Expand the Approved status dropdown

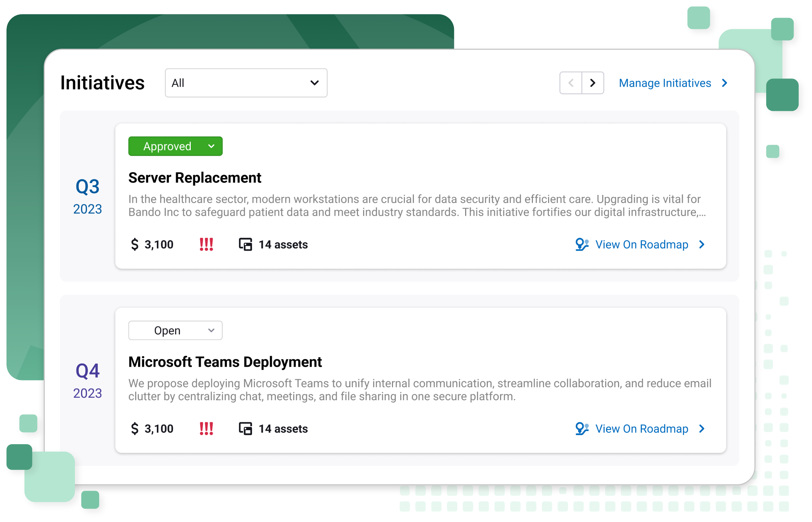coord(175,146)
